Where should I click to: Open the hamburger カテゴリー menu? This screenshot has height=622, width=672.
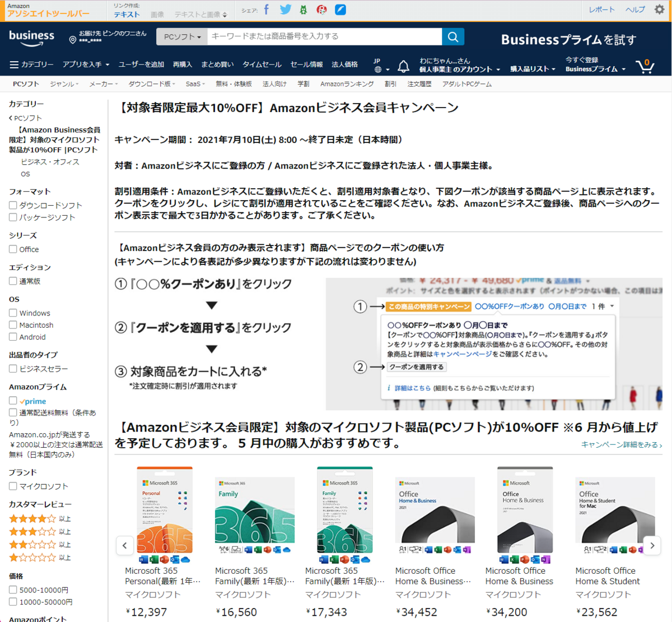coord(31,64)
